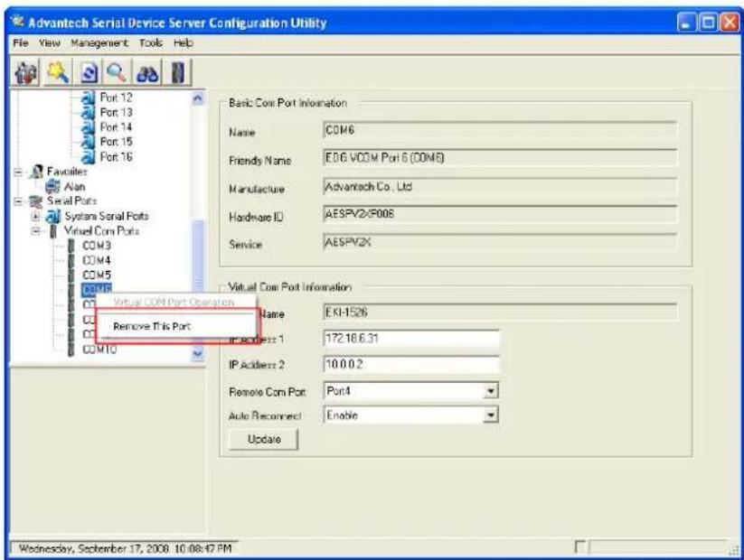
Task: Click the Port 16 tree icon
Action: click(88, 156)
